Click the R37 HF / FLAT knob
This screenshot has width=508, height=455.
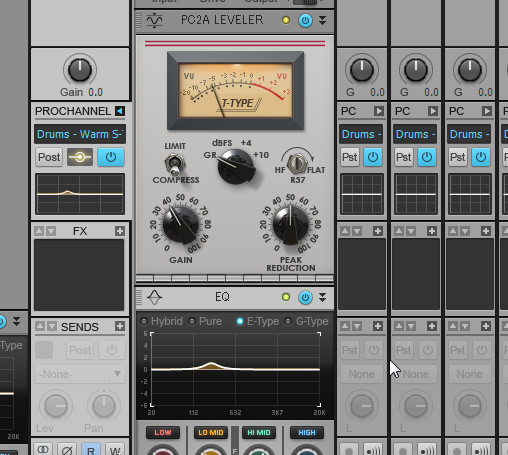coord(297,163)
